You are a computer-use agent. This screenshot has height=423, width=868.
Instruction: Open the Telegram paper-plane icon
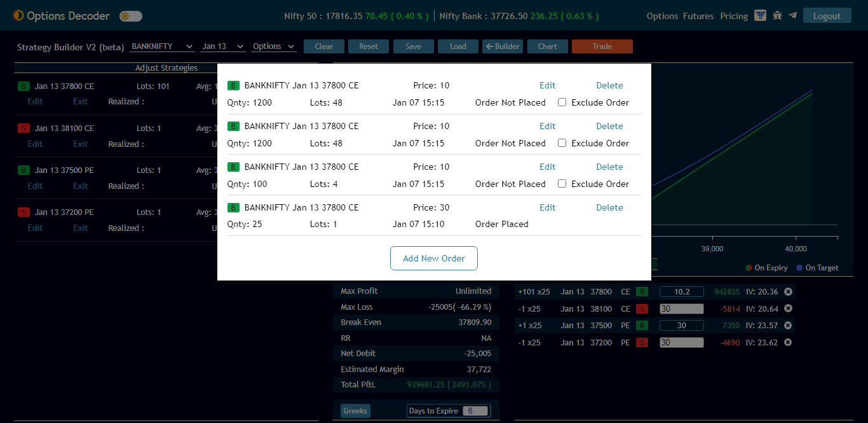pyautogui.click(x=793, y=16)
